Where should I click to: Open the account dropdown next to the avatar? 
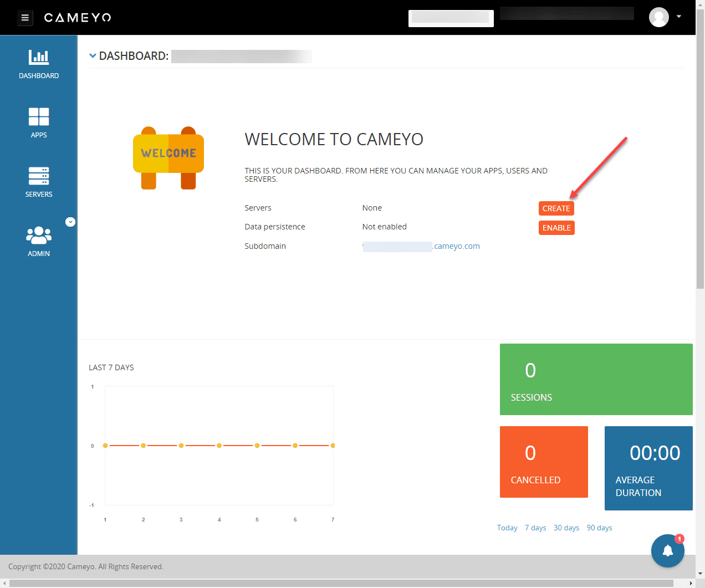(678, 17)
